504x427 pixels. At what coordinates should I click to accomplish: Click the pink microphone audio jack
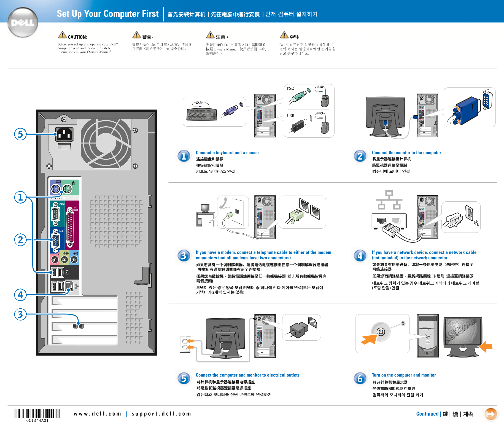coord(55,260)
